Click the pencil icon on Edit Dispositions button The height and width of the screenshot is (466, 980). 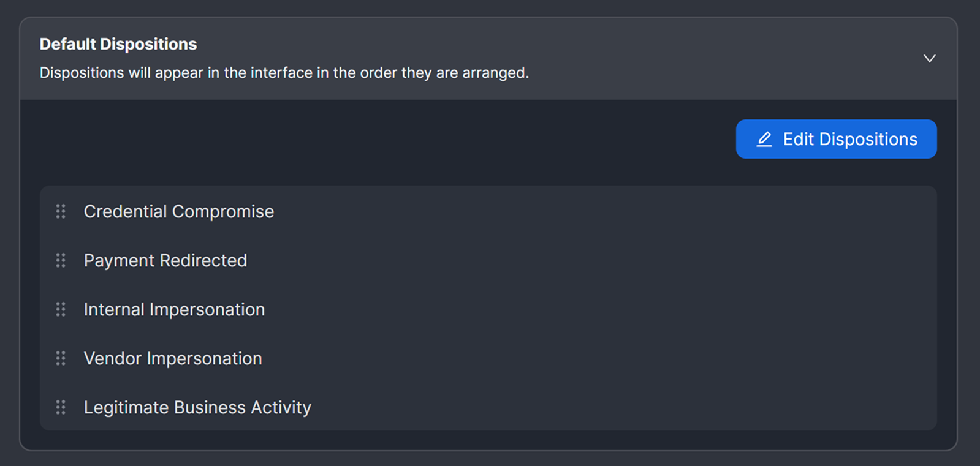pos(764,139)
